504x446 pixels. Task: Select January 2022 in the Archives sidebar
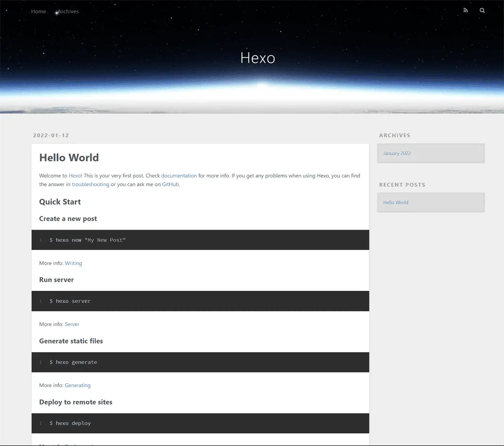click(x=397, y=153)
